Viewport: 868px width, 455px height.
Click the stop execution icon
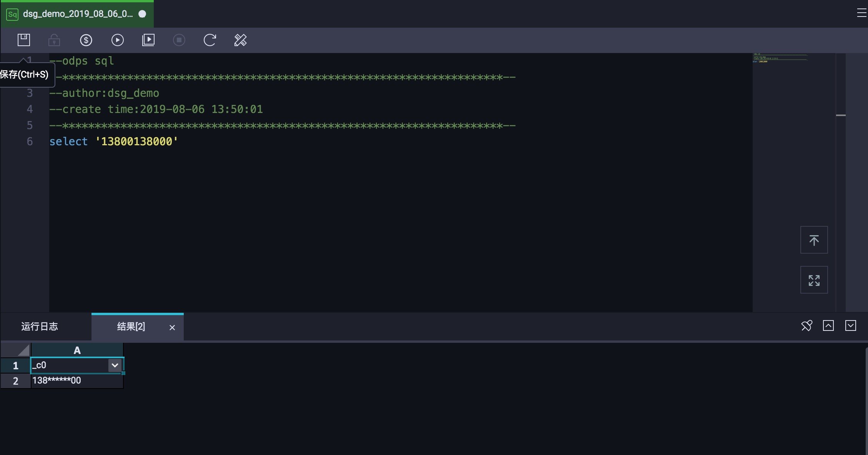coord(179,40)
